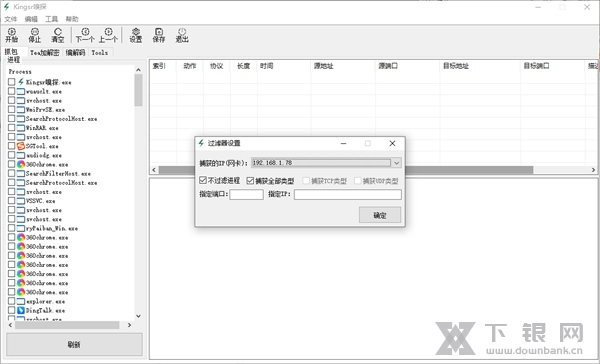Stop capture with the 停止 toolbar icon

(34, 35)
